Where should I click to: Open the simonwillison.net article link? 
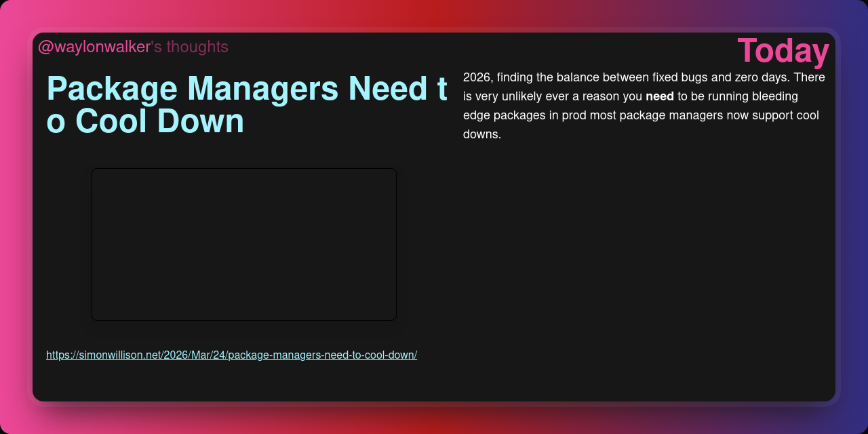pos(231,355)
